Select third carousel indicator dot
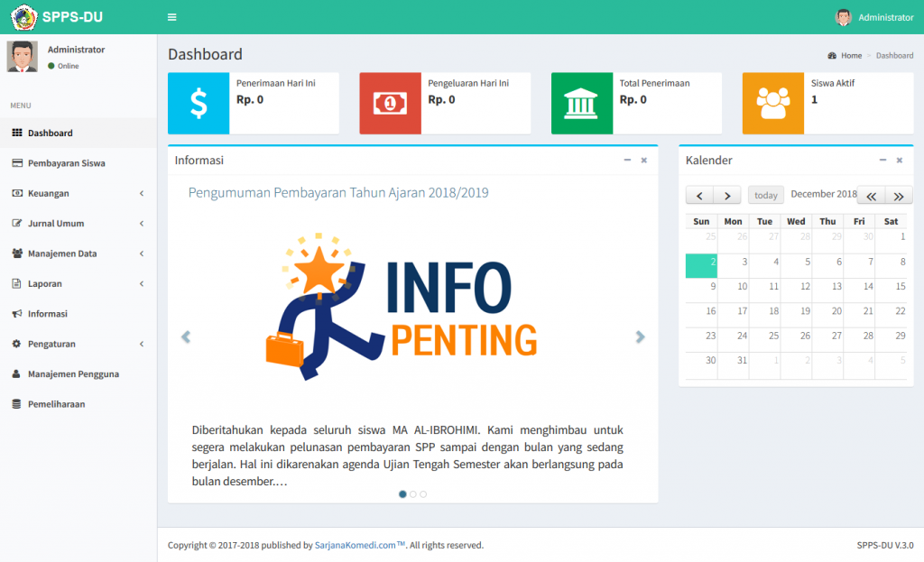The image size is (924, 562). pyautogui.click(x=423, y=494)
